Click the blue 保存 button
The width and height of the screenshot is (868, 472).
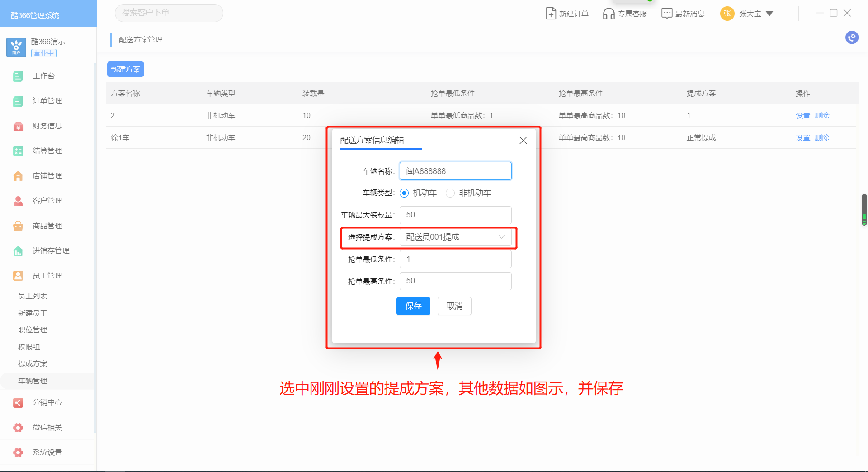(413, 306)
